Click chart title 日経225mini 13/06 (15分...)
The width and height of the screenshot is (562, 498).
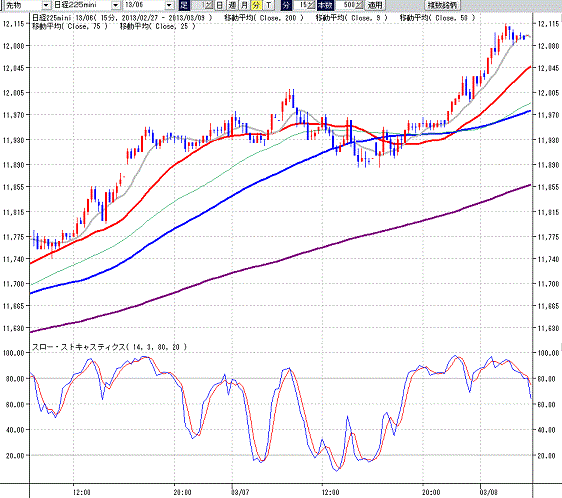(x=122, y=18)
